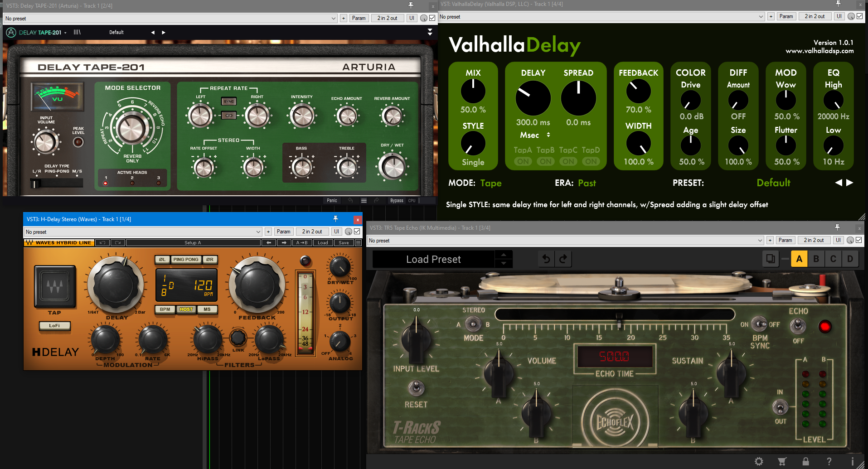This screenshot has width=868, height=469.
Task: Click Waves next preset right arrow
Action: tap(284, 243)
